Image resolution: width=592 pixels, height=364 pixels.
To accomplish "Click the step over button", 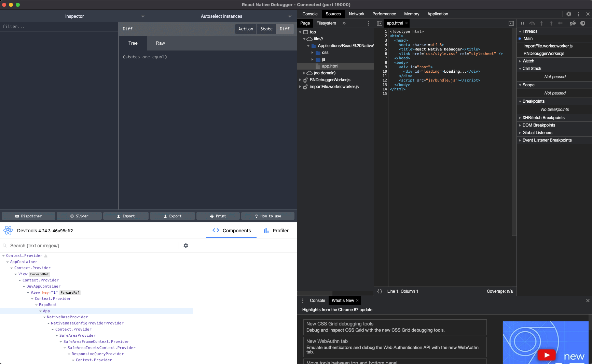I will click(x=532, y=23).
